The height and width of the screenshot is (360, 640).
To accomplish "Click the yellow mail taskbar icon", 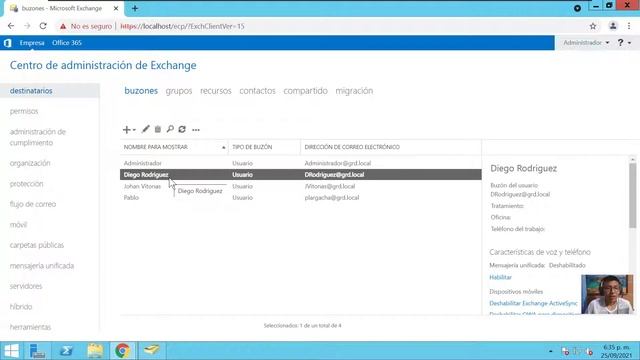I will [x=151, y=350].
